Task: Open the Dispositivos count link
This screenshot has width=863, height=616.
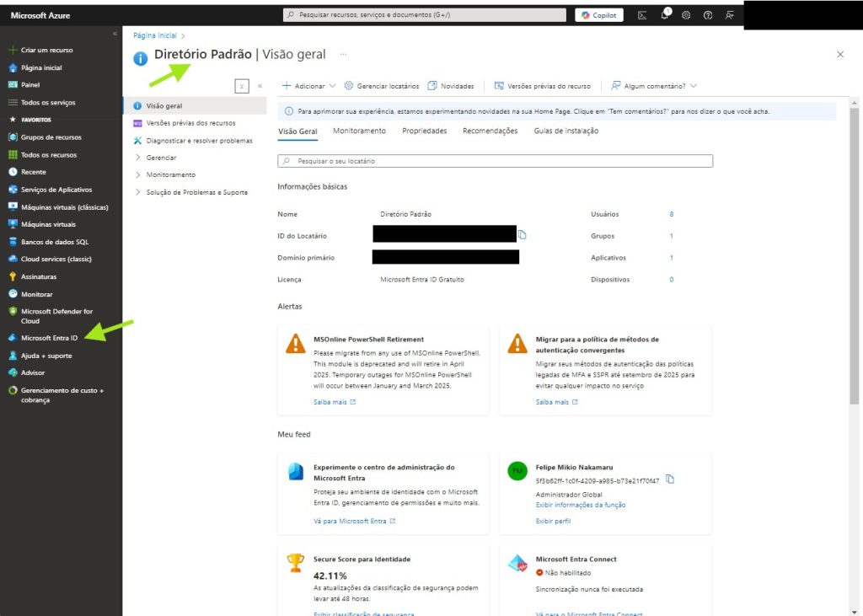Action: pyautogui.click(x=672, y=280)
